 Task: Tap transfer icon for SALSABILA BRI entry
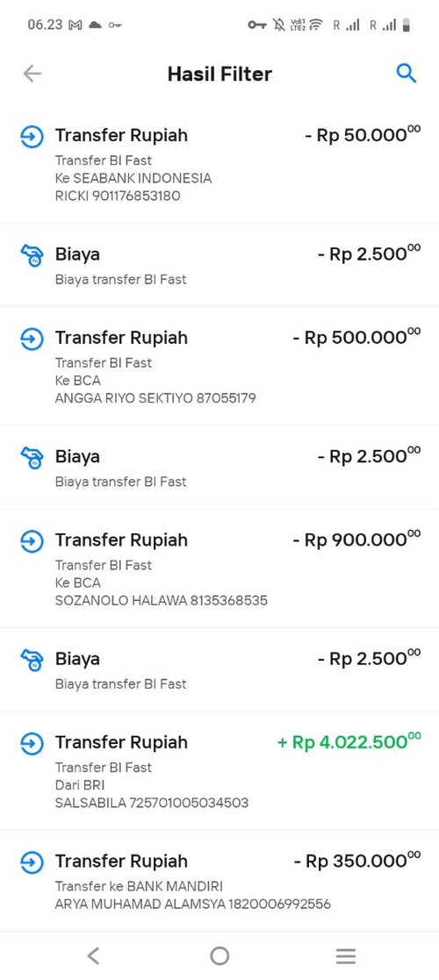click(x=32, y=744)
